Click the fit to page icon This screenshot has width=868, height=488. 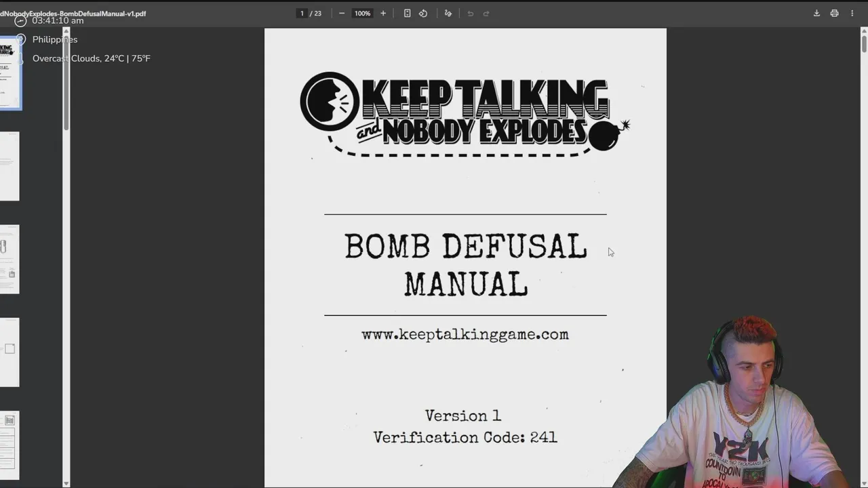tap(407, 14)
